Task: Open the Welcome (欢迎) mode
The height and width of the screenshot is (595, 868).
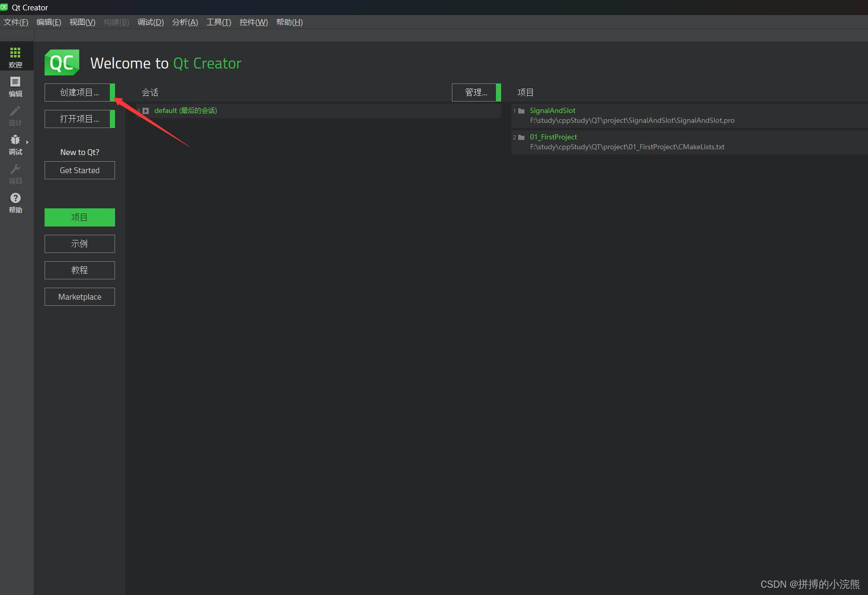Action: click(x=16, y=57)
